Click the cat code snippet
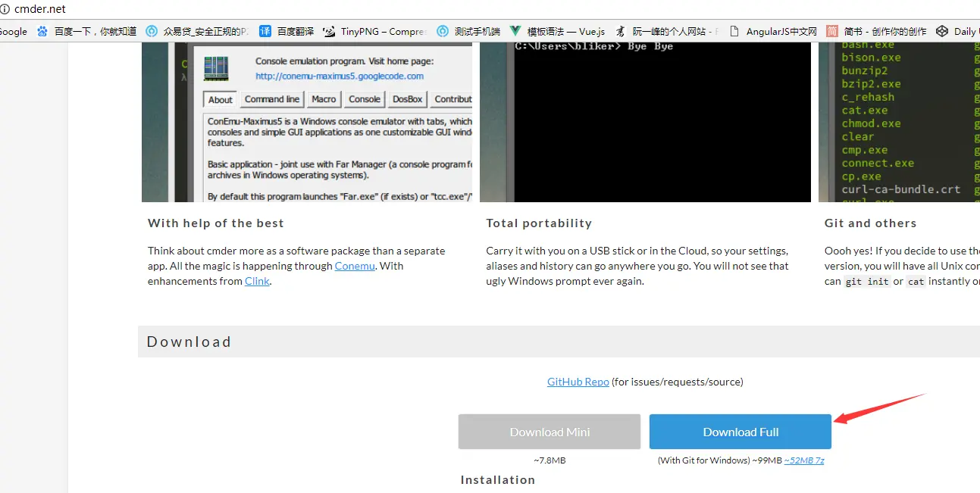Image resolution: width=980 pixels, height=493 pixels. click(916, 281)
